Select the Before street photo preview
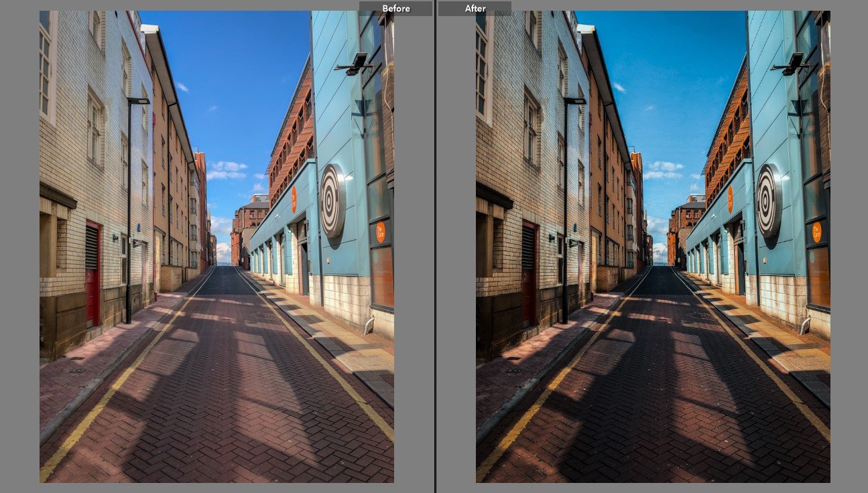 pos(216,246)
